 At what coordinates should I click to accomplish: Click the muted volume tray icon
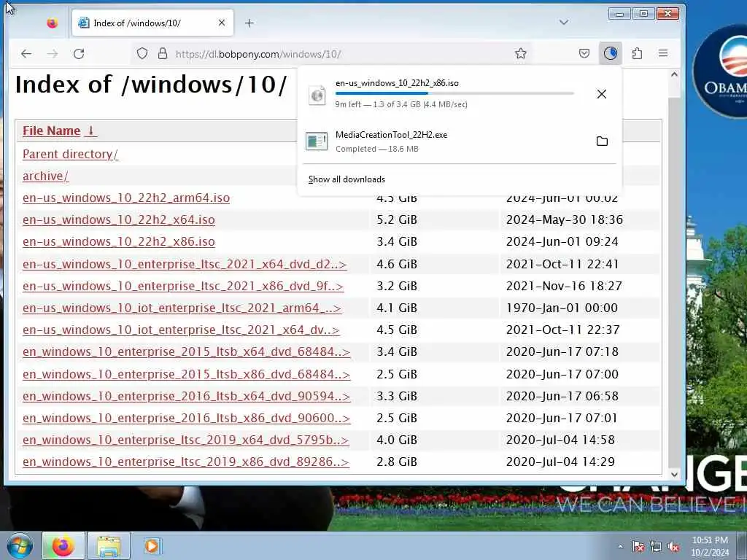(x=673, y=547)
